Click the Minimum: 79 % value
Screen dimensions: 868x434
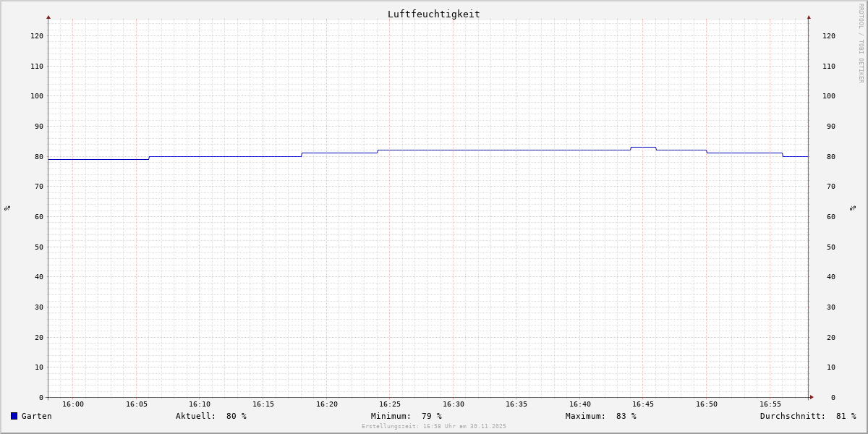[x=407, y=416]
